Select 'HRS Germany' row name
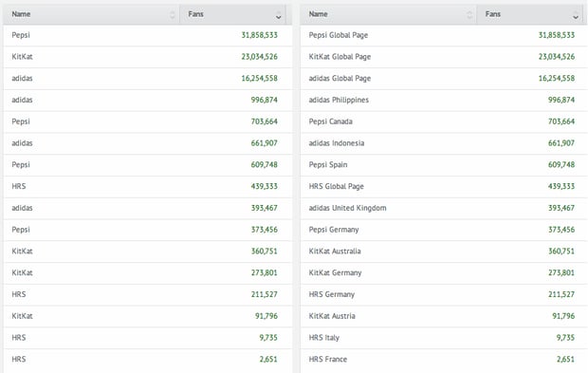This screenshot has height=373, width=588. pos(332,294)
